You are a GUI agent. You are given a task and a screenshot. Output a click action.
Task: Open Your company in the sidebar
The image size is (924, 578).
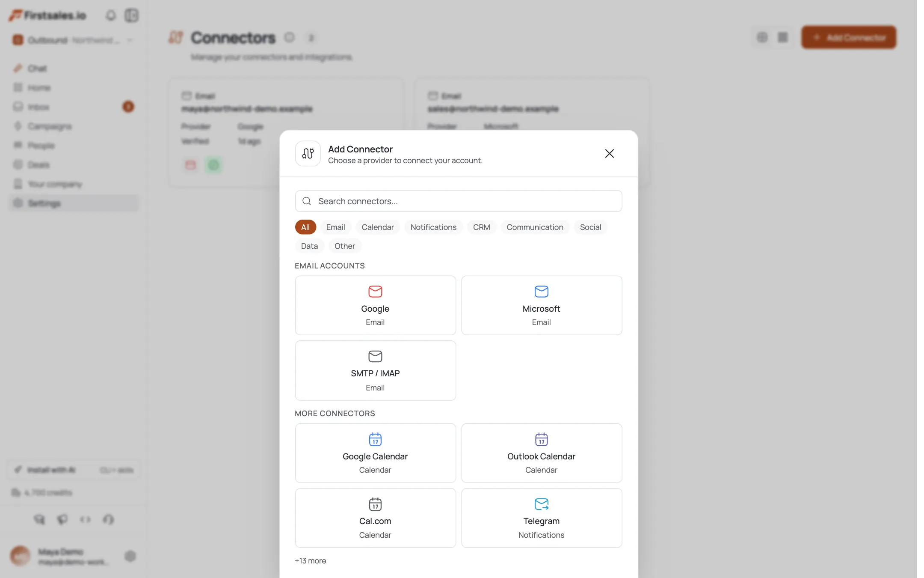[x=74, y=184]
